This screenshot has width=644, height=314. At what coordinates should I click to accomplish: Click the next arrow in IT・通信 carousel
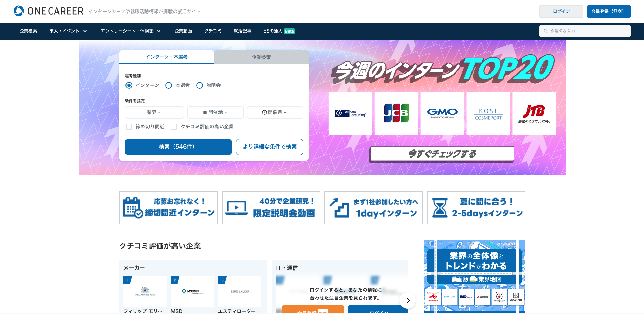click(x=408, y=300)
